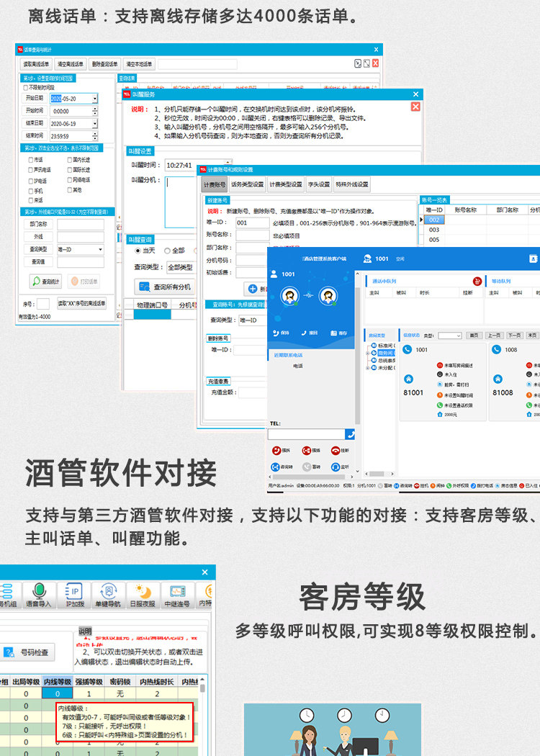Click the 寄存 park icon
This screenshot has width=540, height=756.
pyautogui.click(x=333, y=333)
